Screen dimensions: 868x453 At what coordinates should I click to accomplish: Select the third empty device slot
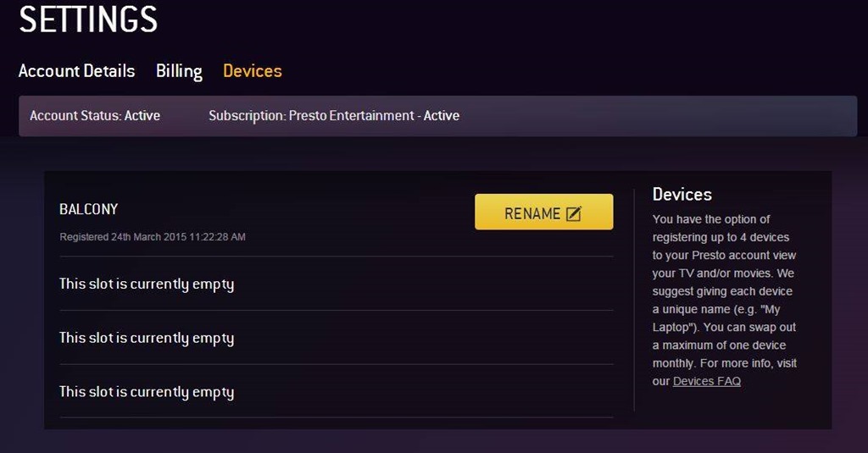(x=147, y=392)
